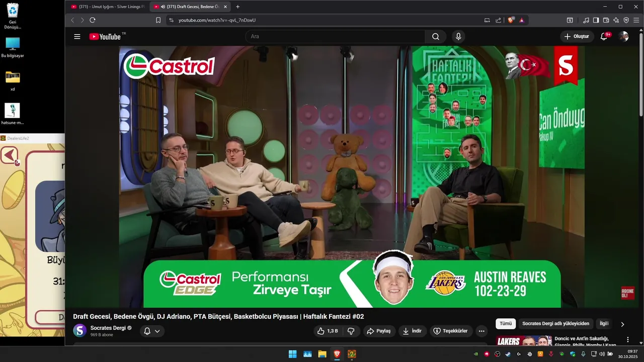
Task: Click the Oluştur create button
Action: (577, 36)
